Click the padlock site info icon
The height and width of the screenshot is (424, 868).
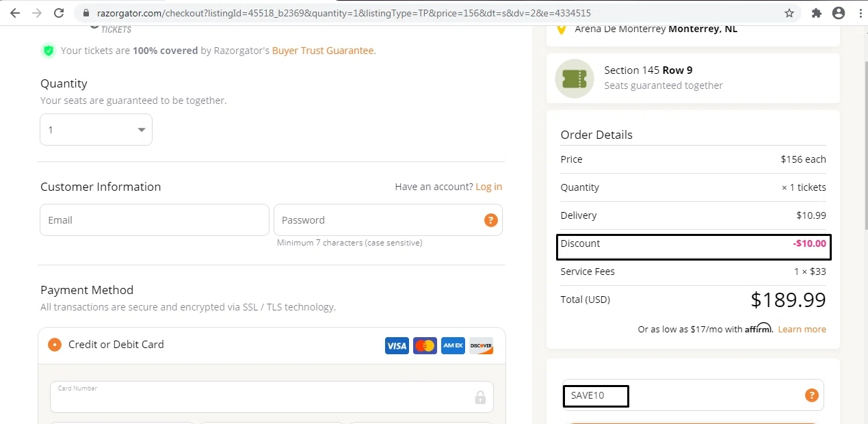86,13
